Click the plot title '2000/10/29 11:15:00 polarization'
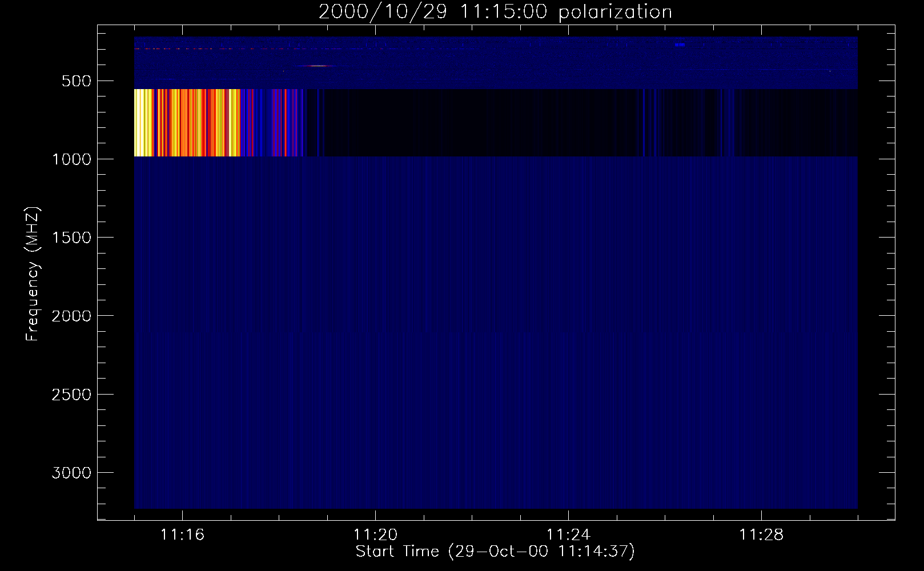The image size is (924, 571). tap(495, 12)
